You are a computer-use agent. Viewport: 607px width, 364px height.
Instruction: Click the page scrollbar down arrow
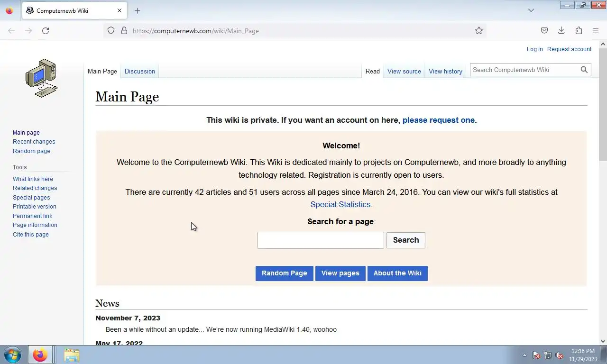coord(603,341)
